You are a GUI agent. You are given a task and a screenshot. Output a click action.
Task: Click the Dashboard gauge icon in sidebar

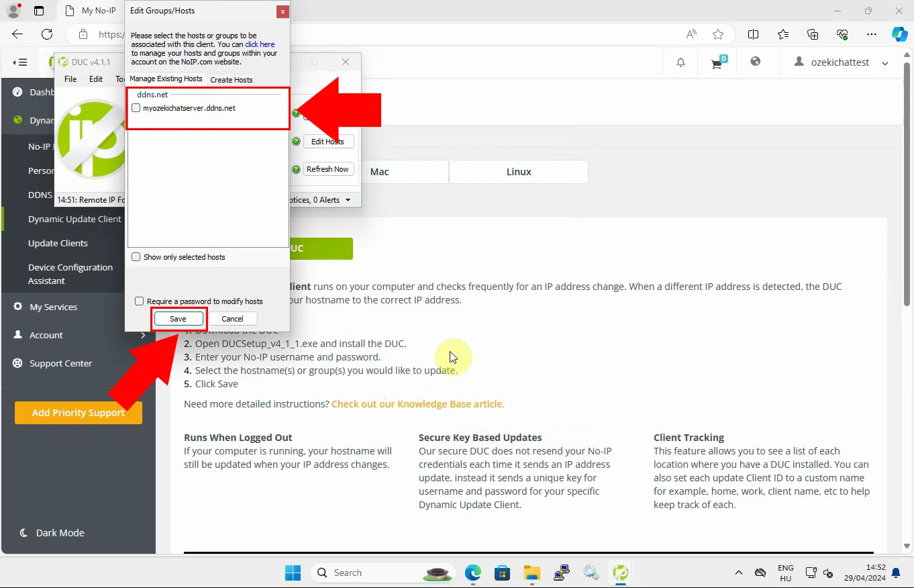(x=17, y=92)
